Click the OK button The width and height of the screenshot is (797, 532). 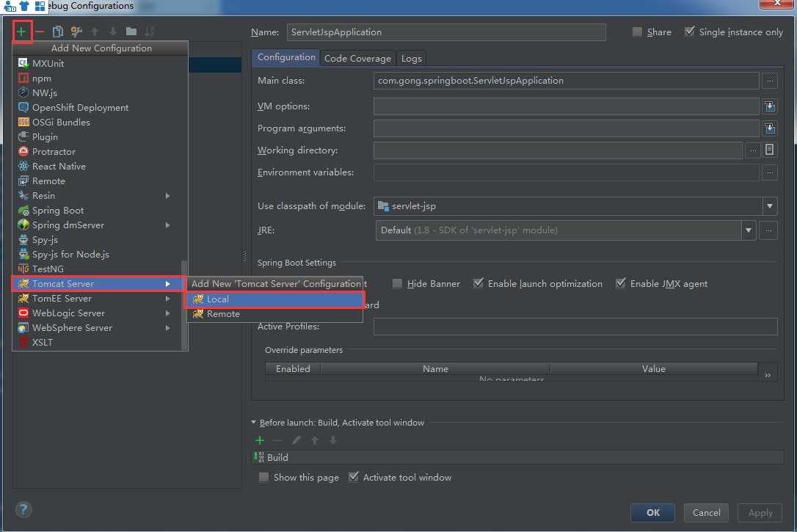(652, 513)
